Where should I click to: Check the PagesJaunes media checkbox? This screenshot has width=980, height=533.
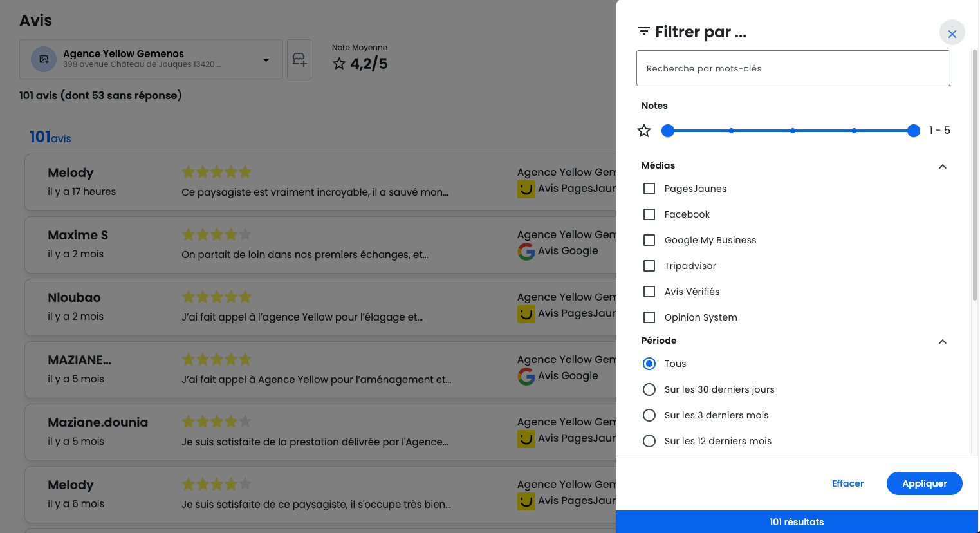click(x=649, y=189)
